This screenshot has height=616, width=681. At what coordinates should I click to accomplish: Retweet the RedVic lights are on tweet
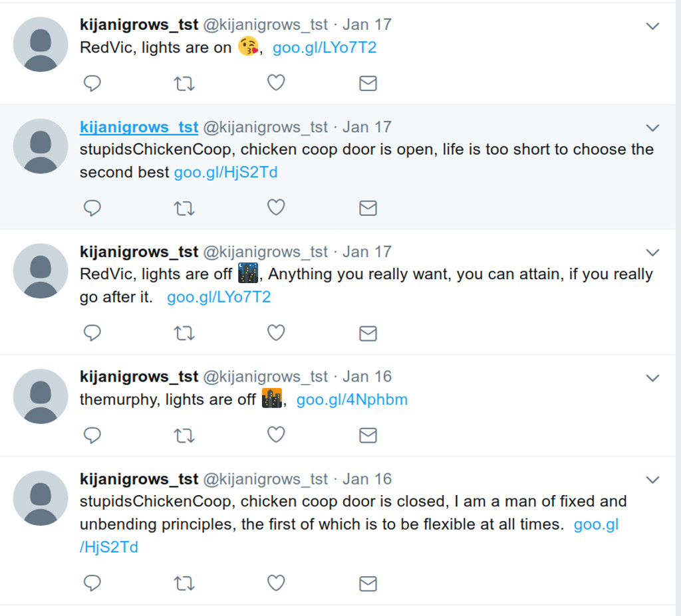coord(184,83)
